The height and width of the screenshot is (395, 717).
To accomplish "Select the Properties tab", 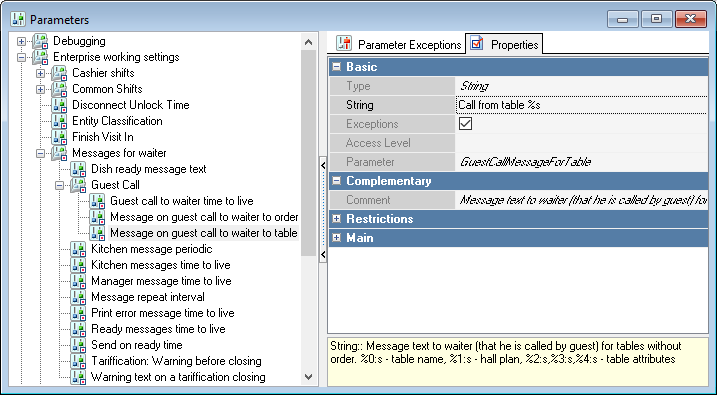I will 504,44.
